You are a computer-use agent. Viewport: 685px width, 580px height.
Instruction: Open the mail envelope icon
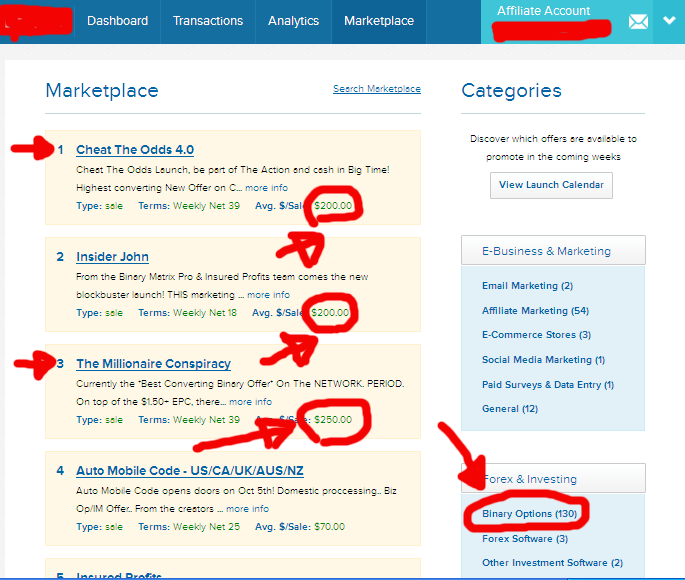[638, 21]
